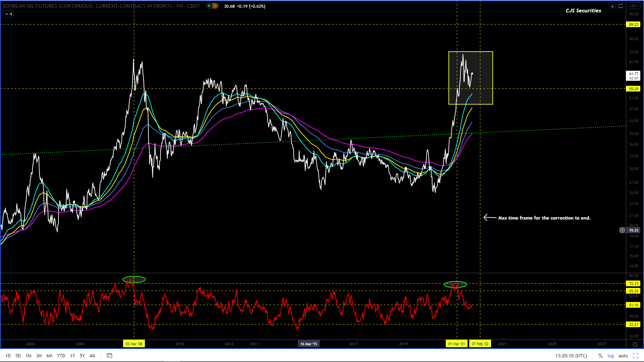Click the 07 Feb '22 date marker

(x=480, y=344)
